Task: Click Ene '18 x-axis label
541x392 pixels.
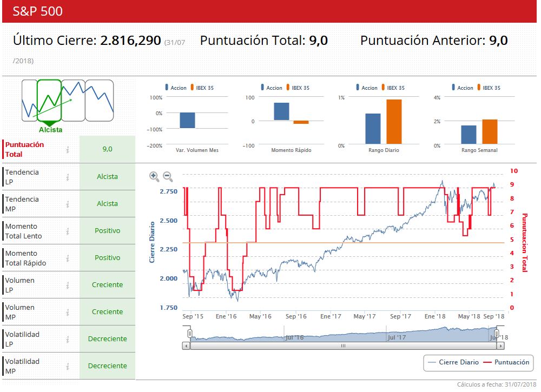Action: 435,316
